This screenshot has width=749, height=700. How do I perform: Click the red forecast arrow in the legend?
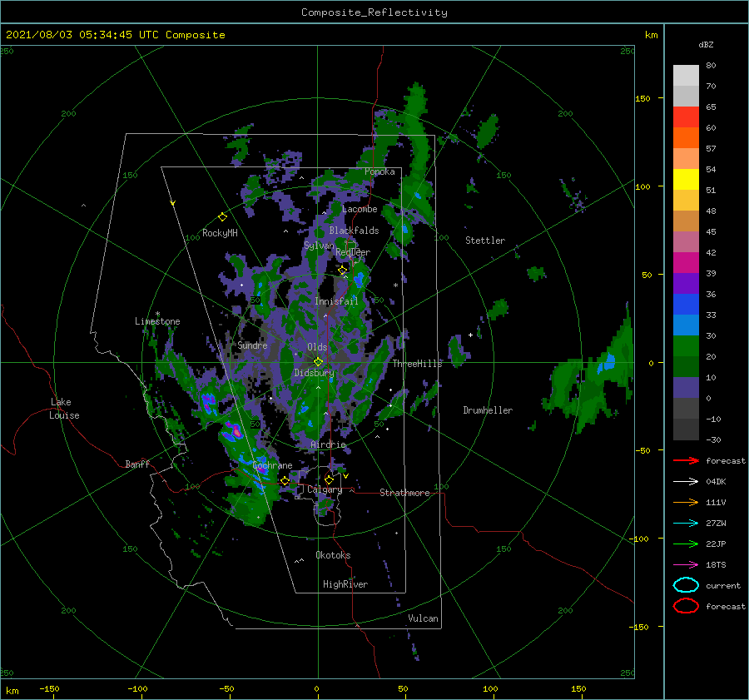click(686, 460)
